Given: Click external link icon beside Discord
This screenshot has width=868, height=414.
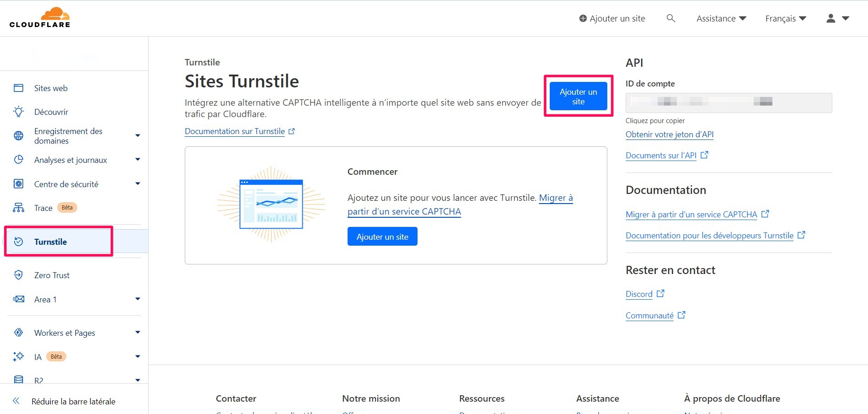Looking at the screenshot, I should (660, 293).
